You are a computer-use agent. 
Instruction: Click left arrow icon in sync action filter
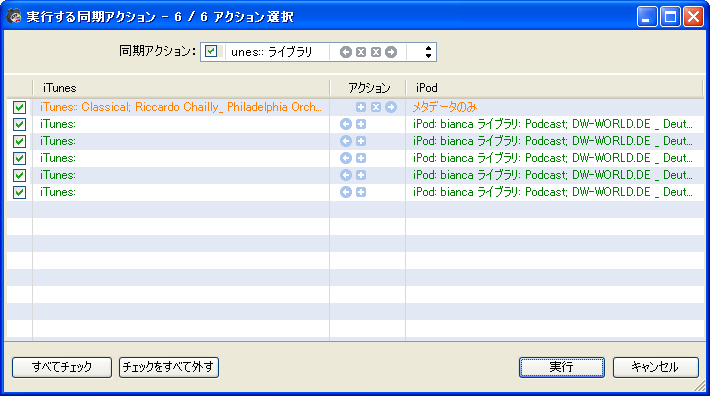[x=346, y=52]
